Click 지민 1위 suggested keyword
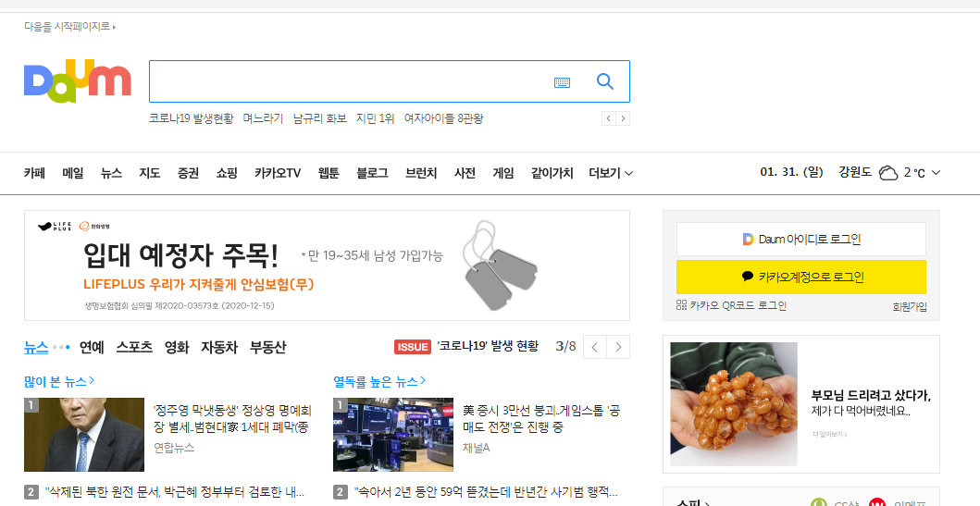980x506 pixels. click(375, 118)
